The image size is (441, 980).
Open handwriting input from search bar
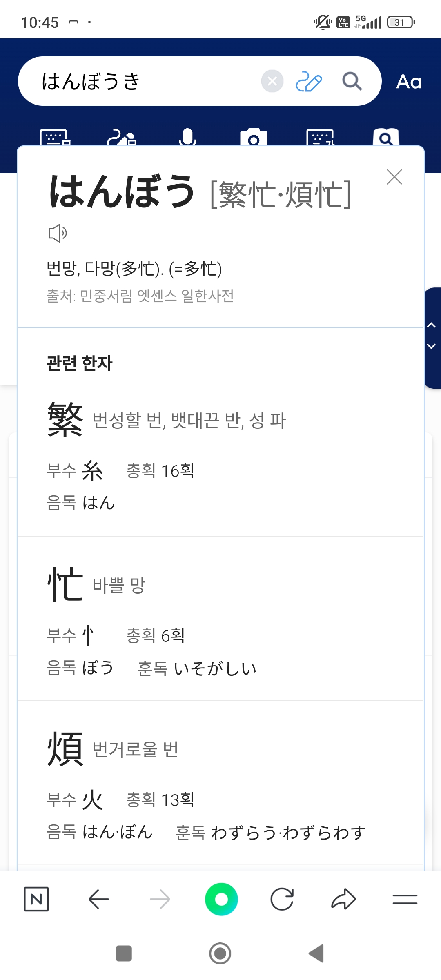[x=309, y=81]
